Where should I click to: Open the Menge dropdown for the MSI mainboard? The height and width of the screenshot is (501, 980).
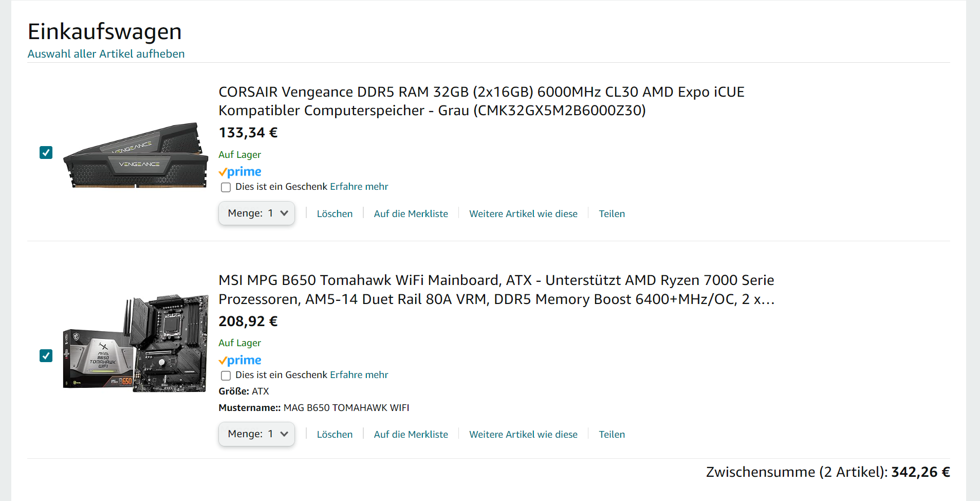pyautogui.click(x=256, y=434)
